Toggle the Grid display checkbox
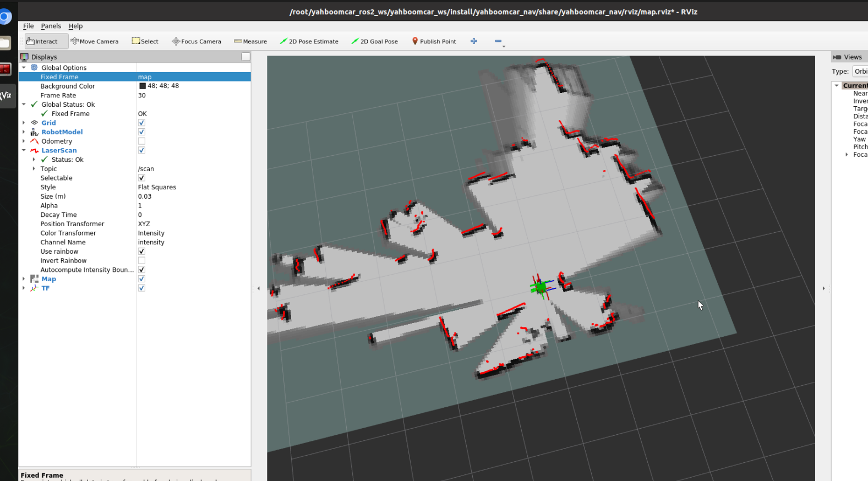This screenshot has height=481, width=868. pos(141,123)
